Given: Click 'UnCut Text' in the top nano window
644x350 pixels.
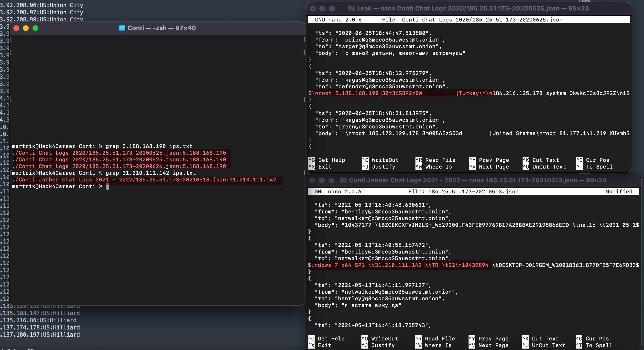Looking at the screenshot, I should pyautogui.click(x=549, y=167).
